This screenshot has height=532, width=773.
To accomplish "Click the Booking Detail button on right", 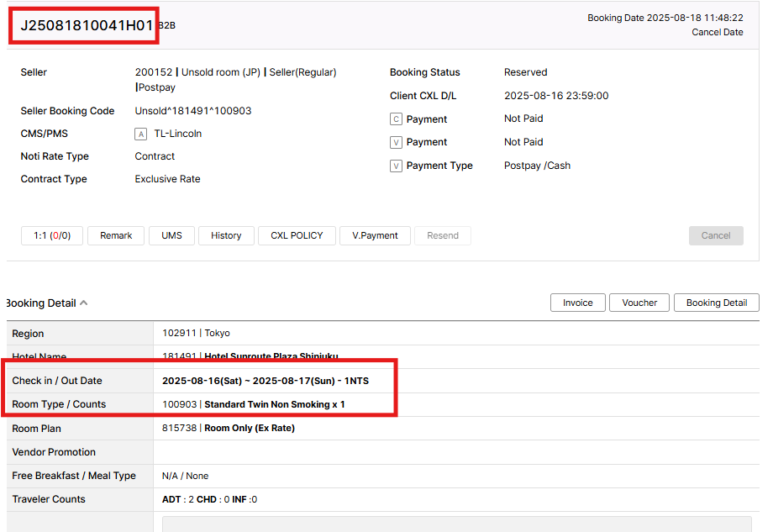I will point(717,303).
